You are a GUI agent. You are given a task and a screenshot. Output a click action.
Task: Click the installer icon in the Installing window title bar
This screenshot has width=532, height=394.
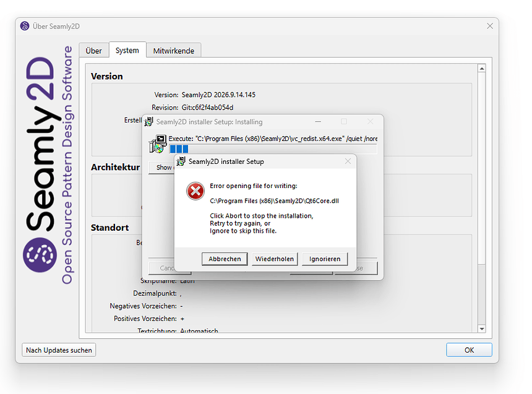pos(148,121)
